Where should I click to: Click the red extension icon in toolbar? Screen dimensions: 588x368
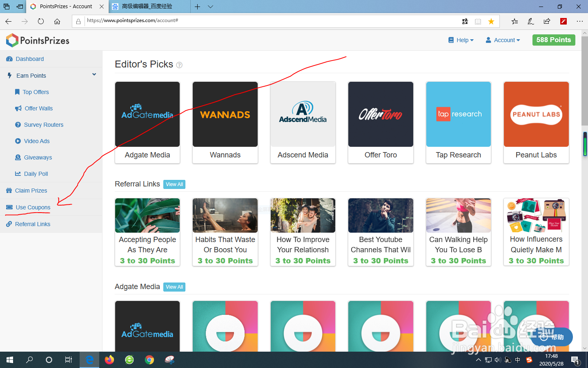pos(563,21)
